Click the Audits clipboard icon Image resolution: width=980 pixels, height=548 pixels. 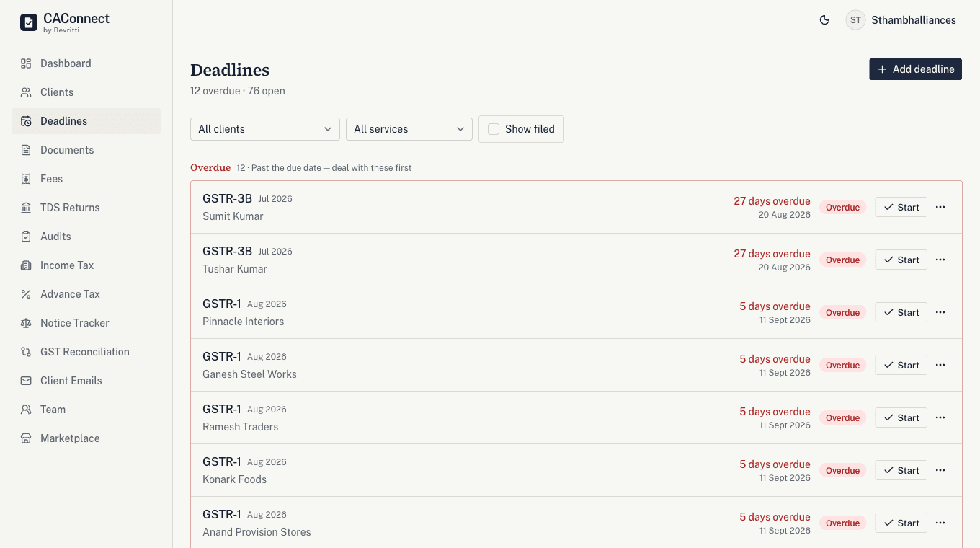click(x=26, y=237)
